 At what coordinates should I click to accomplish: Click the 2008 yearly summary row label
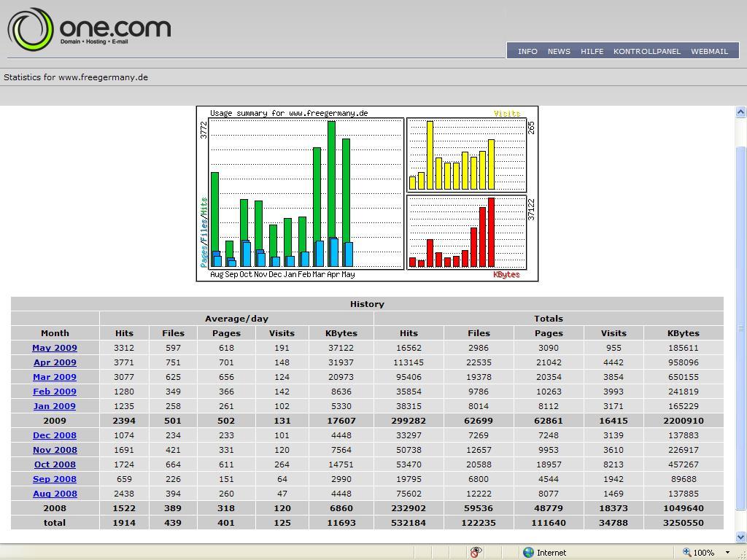pyautogui.click(x=55, y=508)
